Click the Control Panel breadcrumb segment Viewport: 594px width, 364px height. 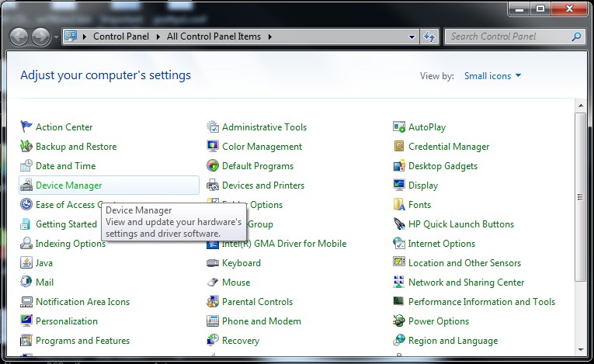click(x=121, y=36)
